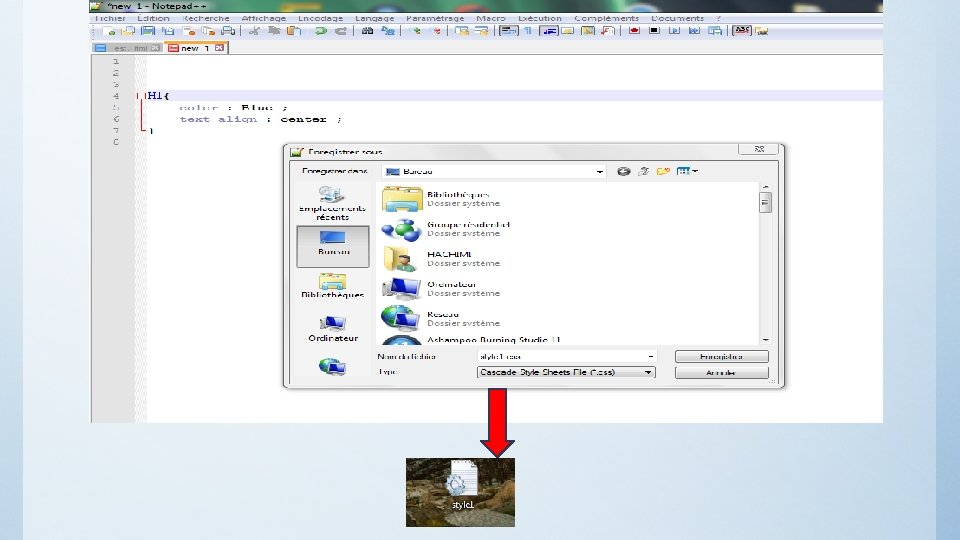
Task: Click the Paste clipboard toolbar icon
Action: 294,31
